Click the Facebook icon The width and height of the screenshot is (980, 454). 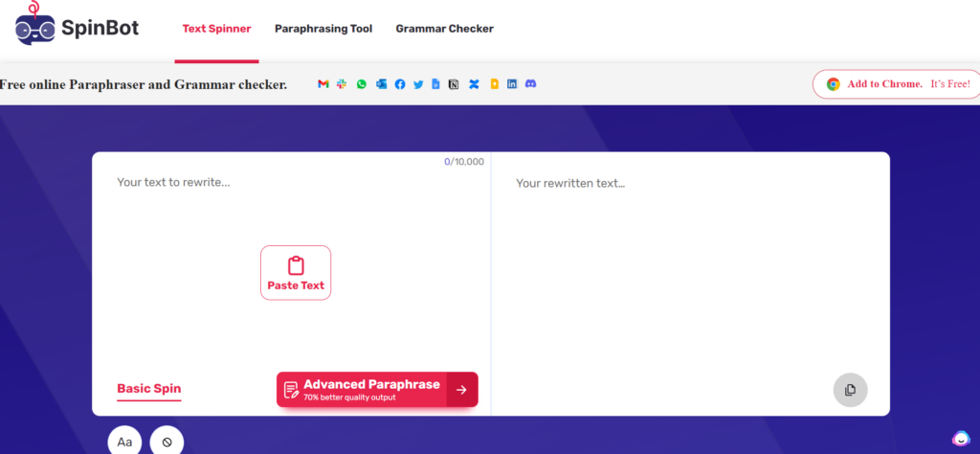pos(400,84)
